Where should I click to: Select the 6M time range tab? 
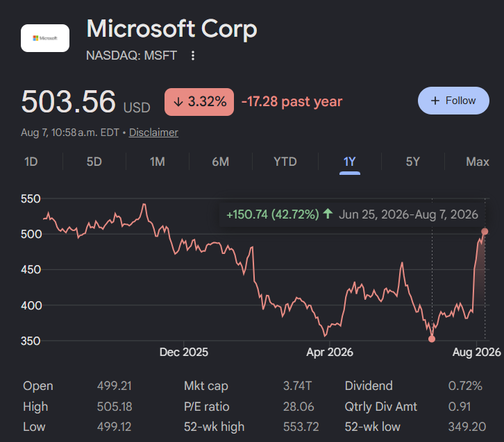[x=221, y=162]
